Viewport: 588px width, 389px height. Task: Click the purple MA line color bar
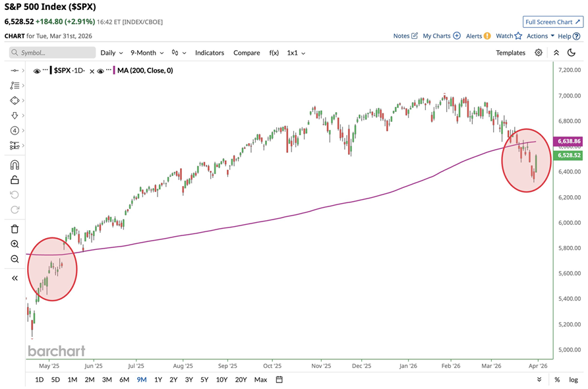pyautogui.click(x=114, y=71)
